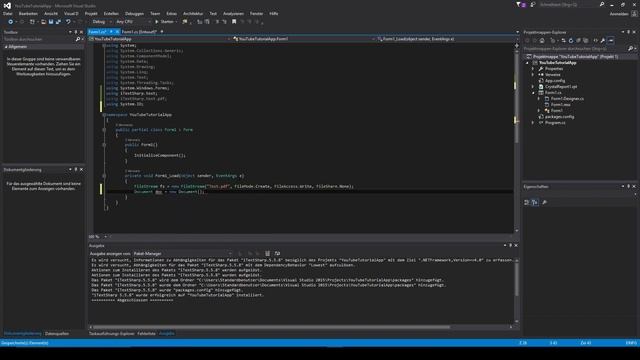Image resolution: width=640 pixels, height=360 pixels.
Task: Open the YouTubeTutorialApp.Form1 class dropdown
Action: point(304,39)
